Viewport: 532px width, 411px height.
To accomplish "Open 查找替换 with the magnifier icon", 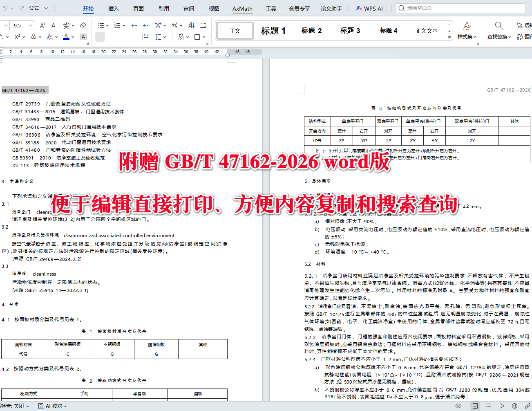I will 498,25.
